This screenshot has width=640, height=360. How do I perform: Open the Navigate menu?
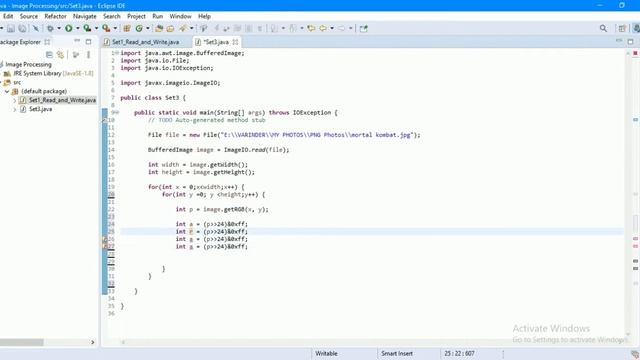click(x=84, y=16)
